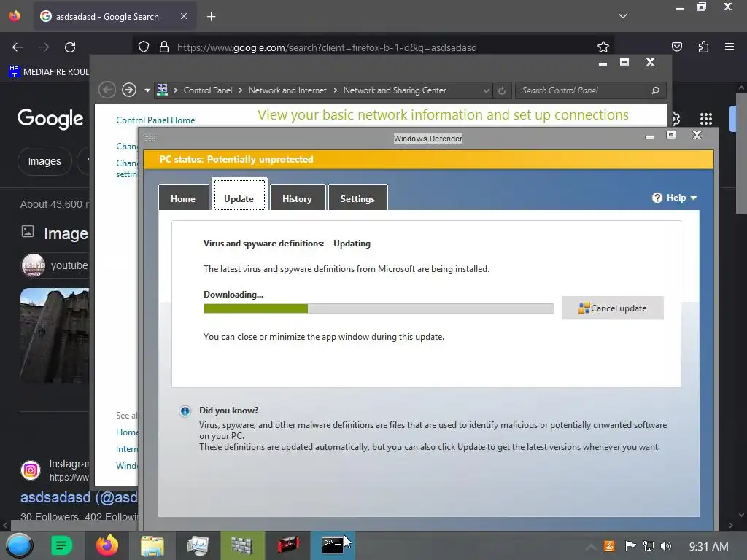The image size is (747, 560).
Task: Click Network and Sharing Center breadcrumb
Action: point(395,90)
